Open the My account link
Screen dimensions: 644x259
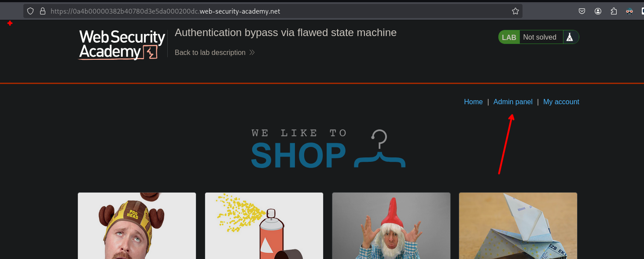point(561,102)
